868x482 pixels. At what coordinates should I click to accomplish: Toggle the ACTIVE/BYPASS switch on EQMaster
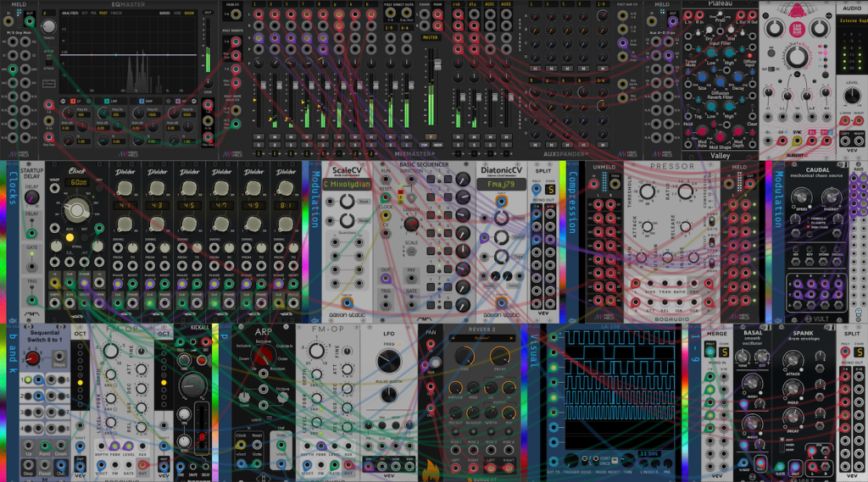click(48, 61)
